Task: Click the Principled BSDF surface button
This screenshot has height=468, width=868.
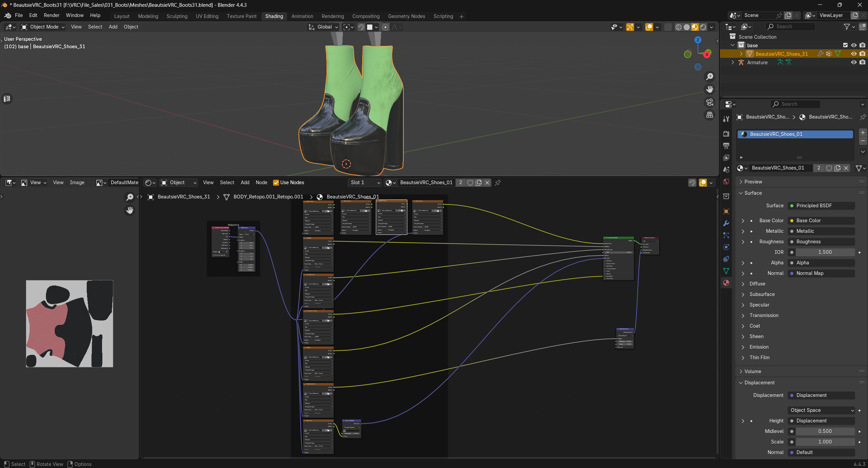Action: coord(821,206)
